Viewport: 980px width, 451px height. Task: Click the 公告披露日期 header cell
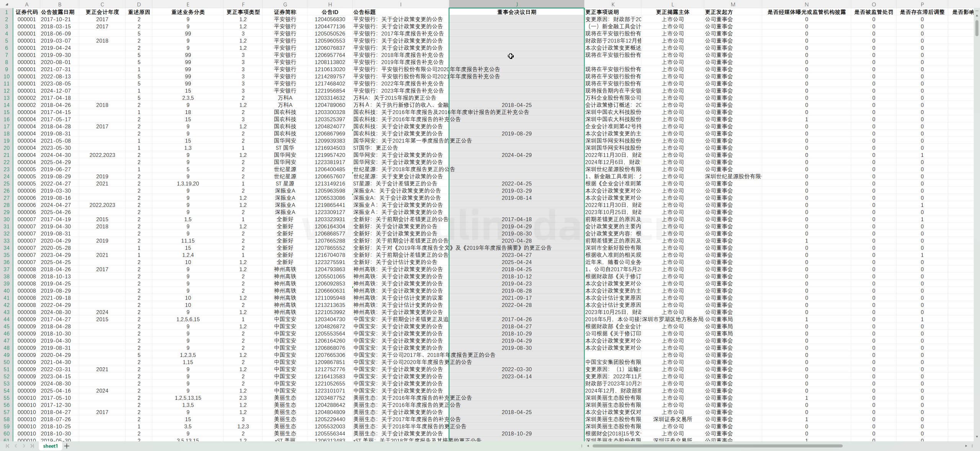click(x=59, y=12)
